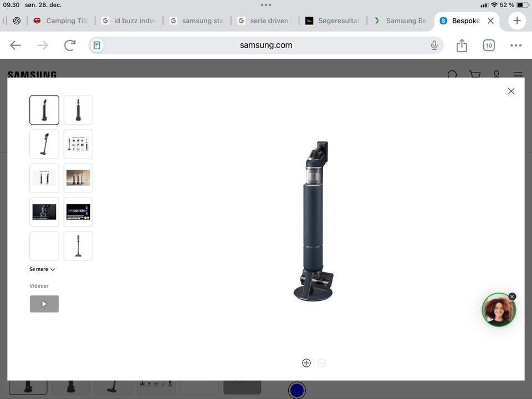Tap the battery indicator in status bar
Screen dimensions: 532x399
[x=523, y=5]
